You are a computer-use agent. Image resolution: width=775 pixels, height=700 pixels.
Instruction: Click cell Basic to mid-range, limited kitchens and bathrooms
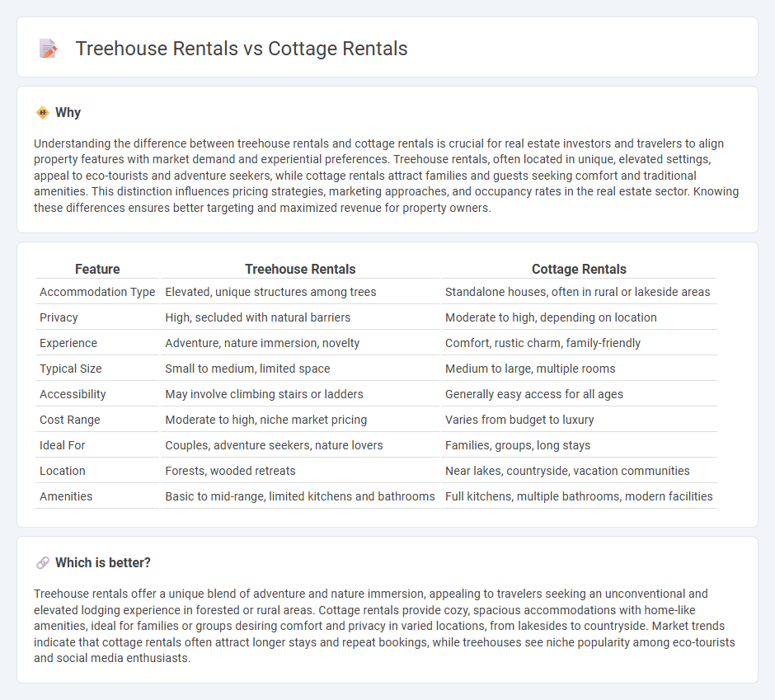click(x=300, y=496)
